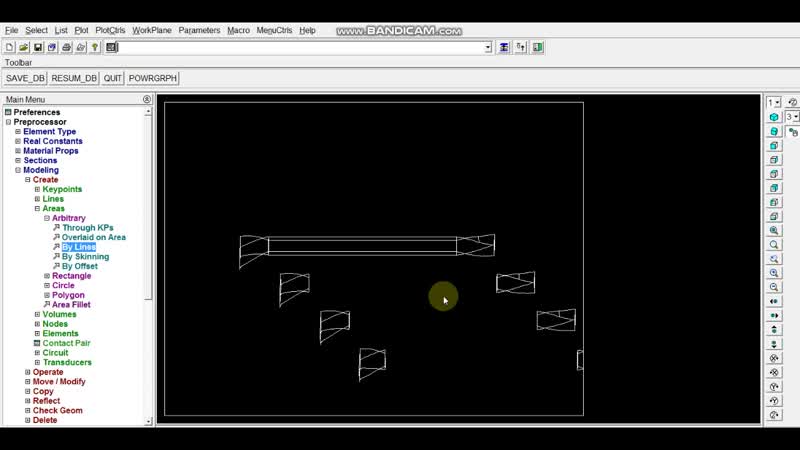This screenshot has width=800, height=450.
Task: Click the POWRGRPH button
Action: click(x=153, y=78)
